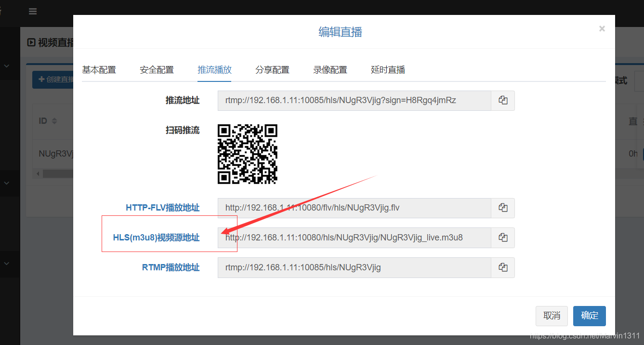Screen dimensions: 644x345
Task: Open the 录像配置 tab
Action: [330, 70]
